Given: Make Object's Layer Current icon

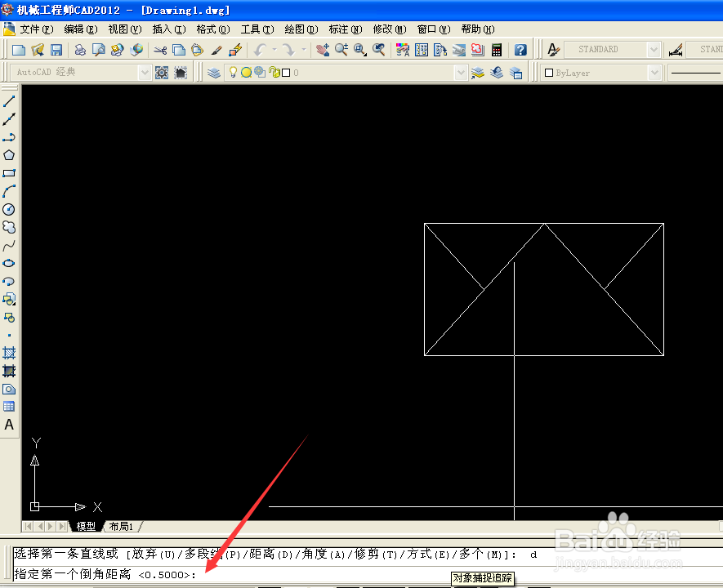Looking at the screenshot, I should click(478, 73).
